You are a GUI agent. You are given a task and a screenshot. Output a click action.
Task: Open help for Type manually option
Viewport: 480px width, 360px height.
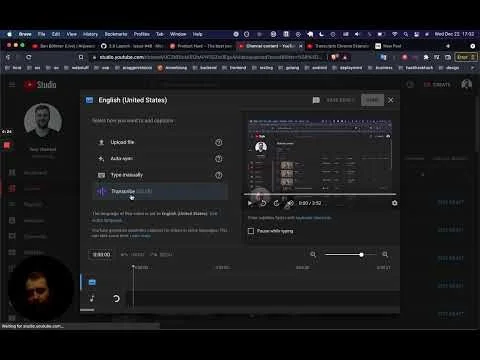point(219,175)
